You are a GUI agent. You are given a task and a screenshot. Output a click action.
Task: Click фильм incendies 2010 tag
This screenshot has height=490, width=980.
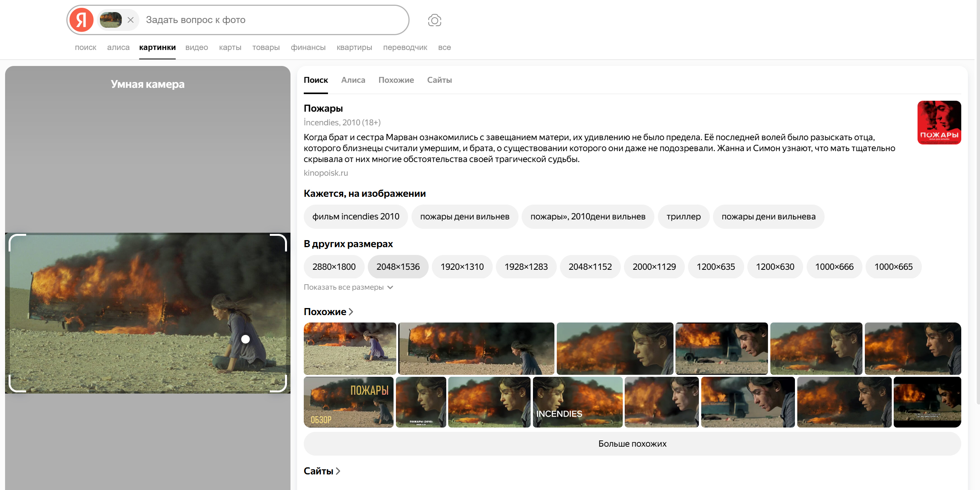pyautogui.click(x=356, y=217)
